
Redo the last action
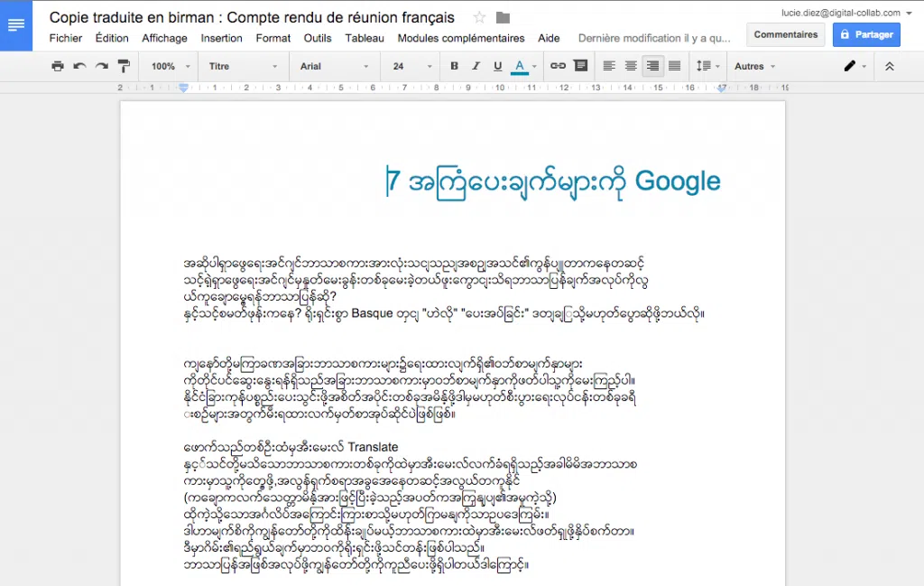(102, 66)
